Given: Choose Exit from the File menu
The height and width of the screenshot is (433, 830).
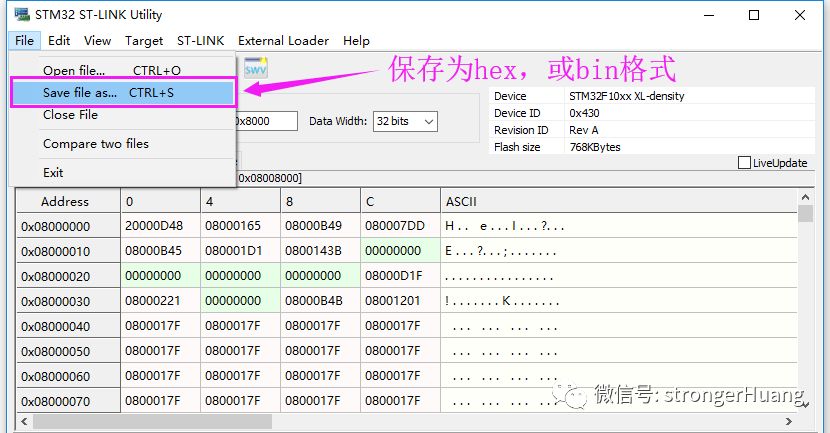Looking at the screenshot, I should pyautogui.click(x=122, y=173).
